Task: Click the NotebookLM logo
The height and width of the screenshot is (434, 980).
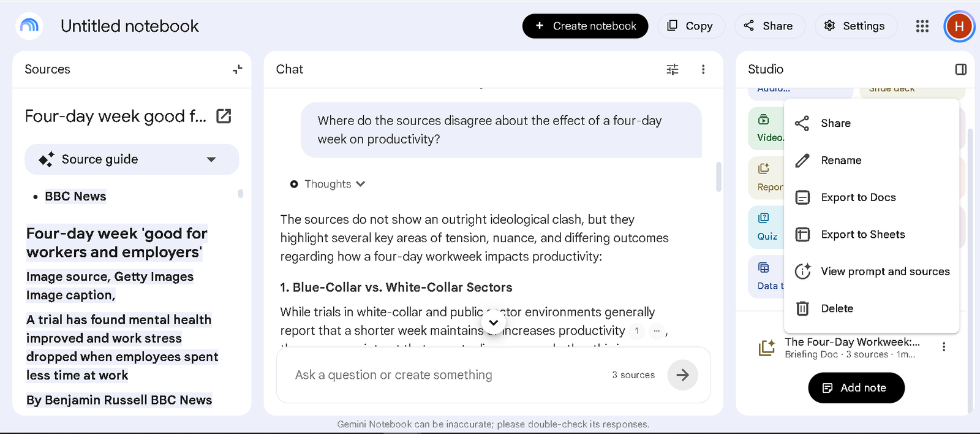Action: (29, 26)
